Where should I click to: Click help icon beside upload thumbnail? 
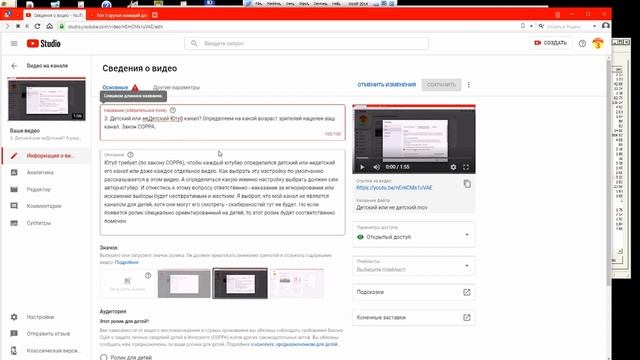[148, 276]
